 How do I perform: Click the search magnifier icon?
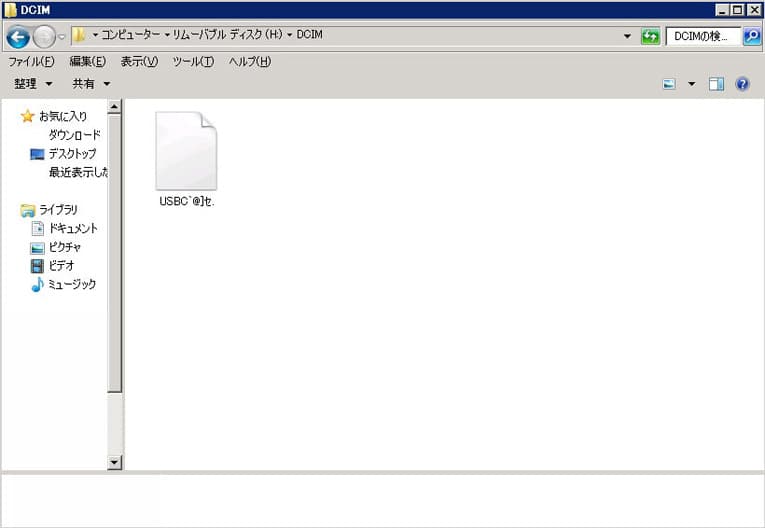click(x=752, y=36)
